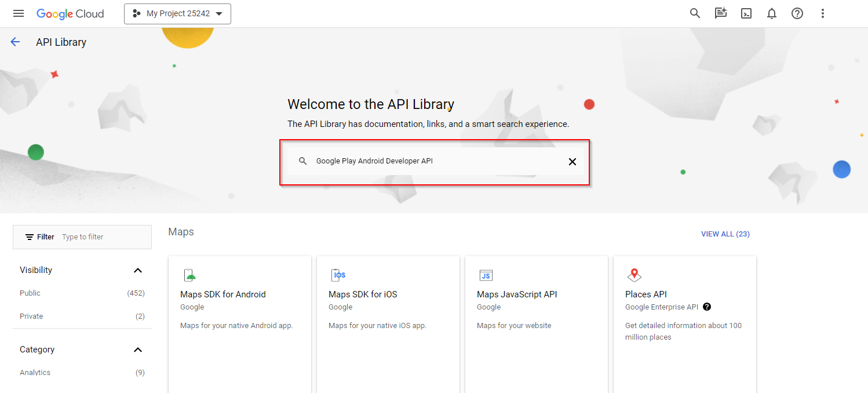Click the Places API help tooltip icon
This screenshot has height=393, width=868.
pyautogui.click(x=707, y=307)
